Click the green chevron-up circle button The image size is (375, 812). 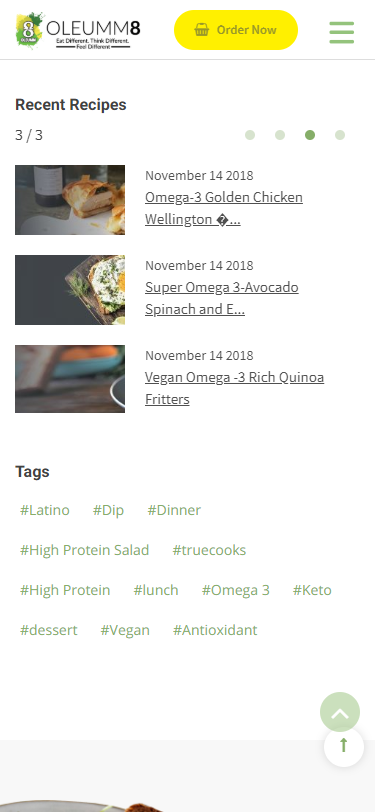point(340,712)
